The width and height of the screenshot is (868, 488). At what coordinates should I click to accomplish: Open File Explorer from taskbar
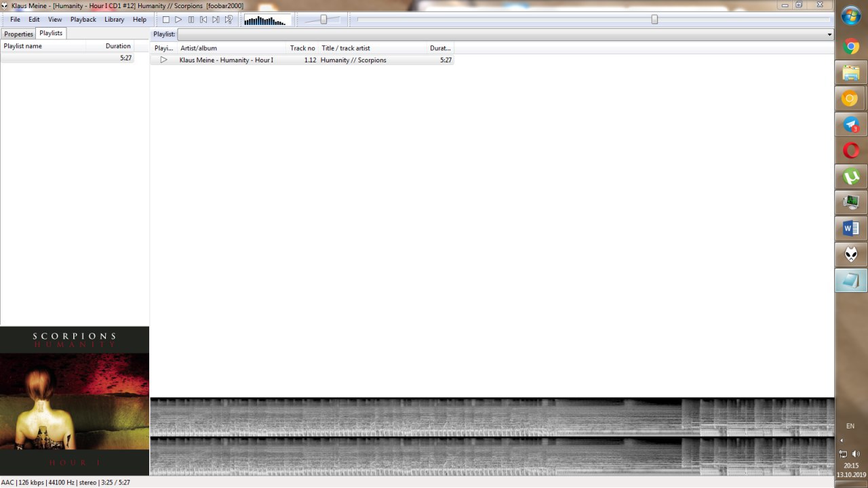tap(851, 73)
